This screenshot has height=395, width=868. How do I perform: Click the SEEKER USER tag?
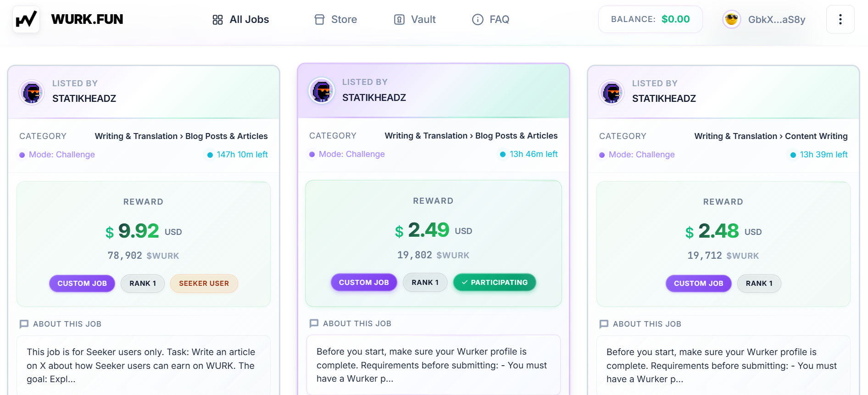pos(204,283)
